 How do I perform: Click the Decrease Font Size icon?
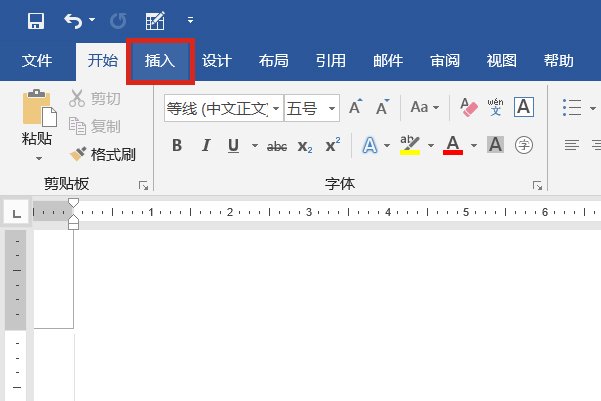coord(382,107)
